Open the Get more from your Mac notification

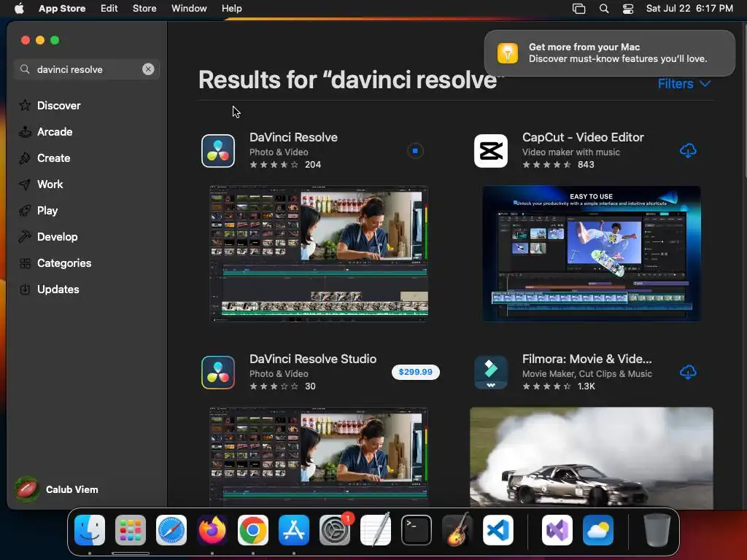(x=609, y=52)
